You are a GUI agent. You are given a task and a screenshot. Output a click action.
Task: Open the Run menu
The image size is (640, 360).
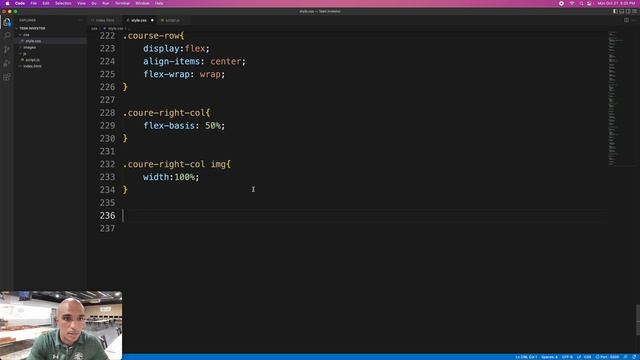[106, 3]
